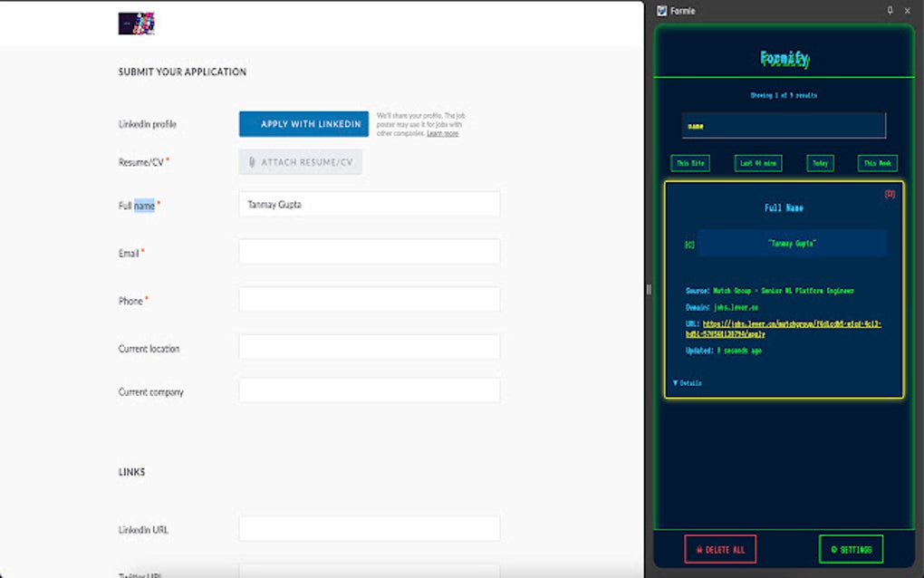Click the Source line mentioning Match Group

770,291
